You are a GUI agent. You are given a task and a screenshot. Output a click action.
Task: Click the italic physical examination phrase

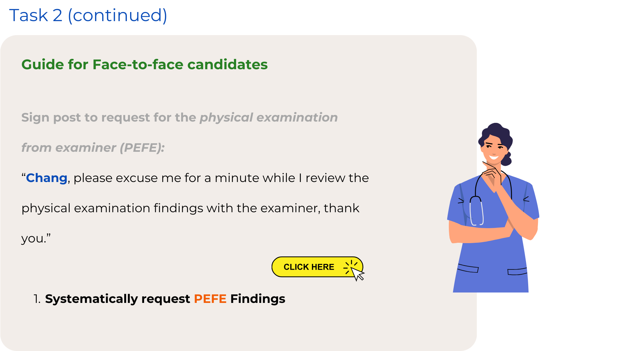point(269,117)
